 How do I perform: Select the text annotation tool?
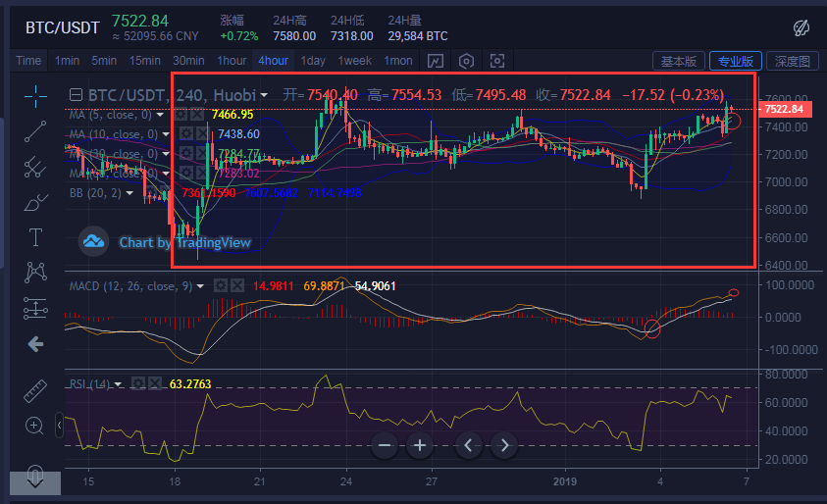pyautogui.click(x=35, y=237)
